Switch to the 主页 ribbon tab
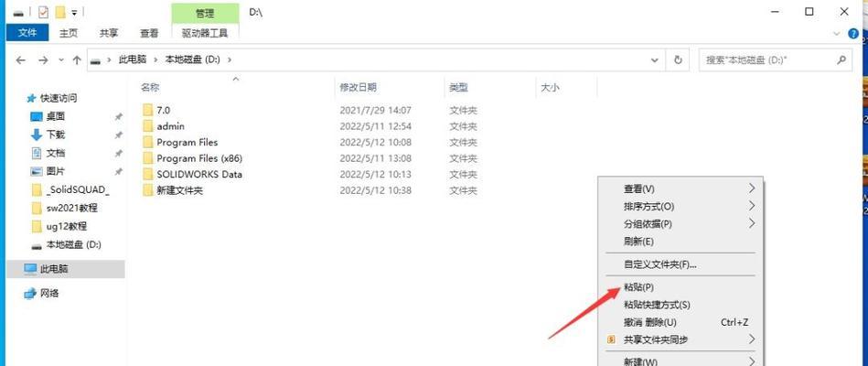 [x=69, y=33]
